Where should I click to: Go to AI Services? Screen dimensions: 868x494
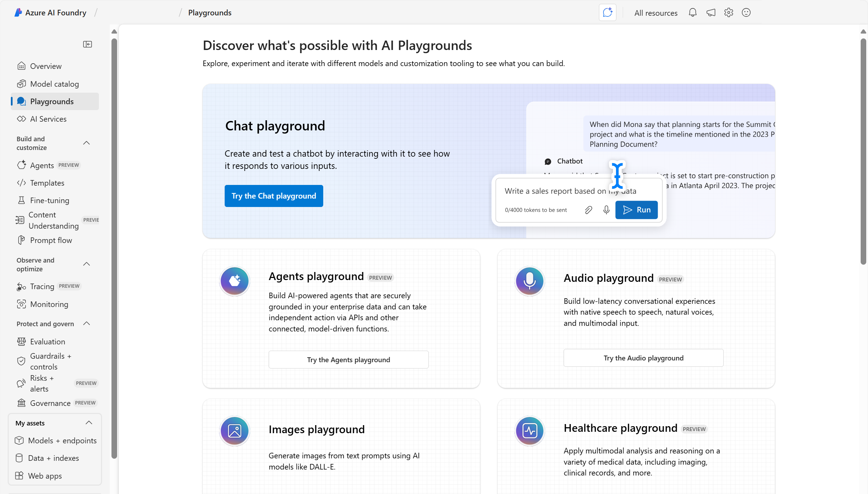(55, 119)
